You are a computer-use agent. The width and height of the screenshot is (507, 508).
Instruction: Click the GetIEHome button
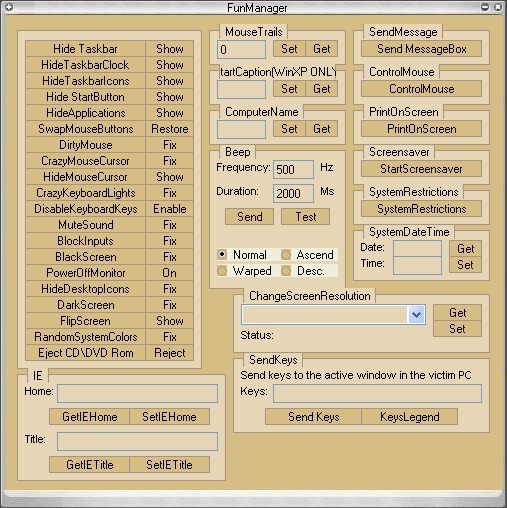coord(89,417)
